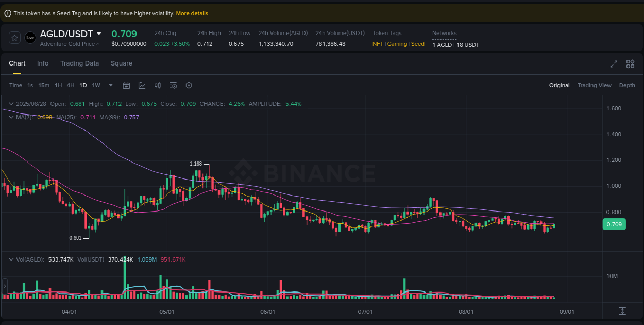Expand chart to fullscreen with diagonal arrows icon

(614, 64)
